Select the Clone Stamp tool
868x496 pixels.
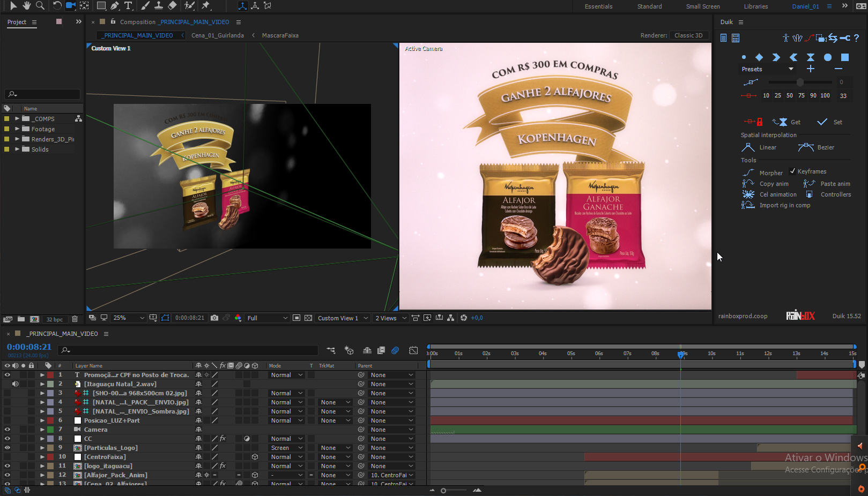point(159,6)
